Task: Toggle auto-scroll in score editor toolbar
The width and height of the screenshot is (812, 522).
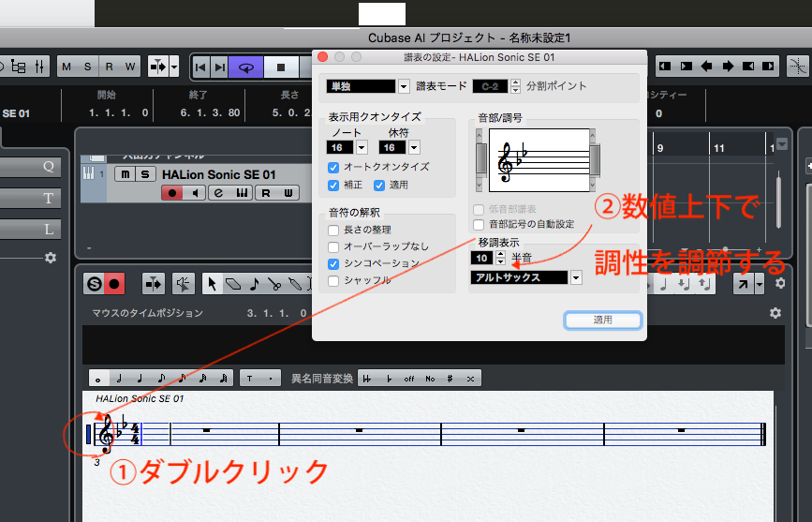Action: (154, 284)
